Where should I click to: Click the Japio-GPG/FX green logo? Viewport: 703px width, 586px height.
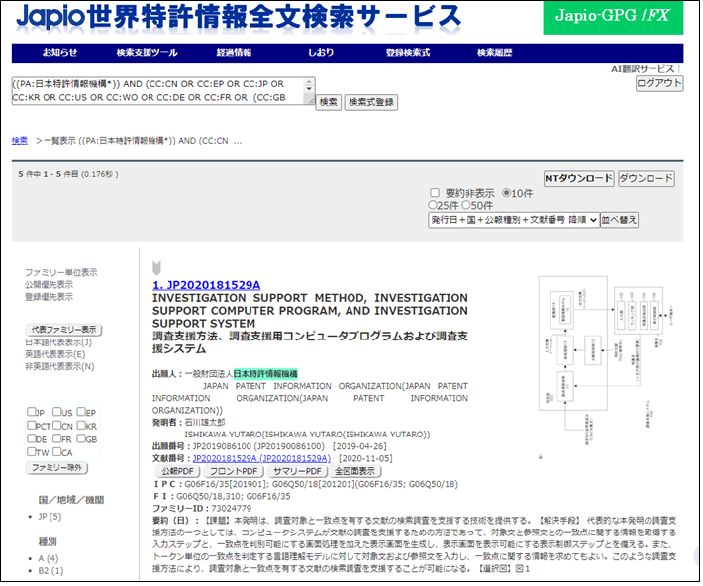tap(615, 18)
